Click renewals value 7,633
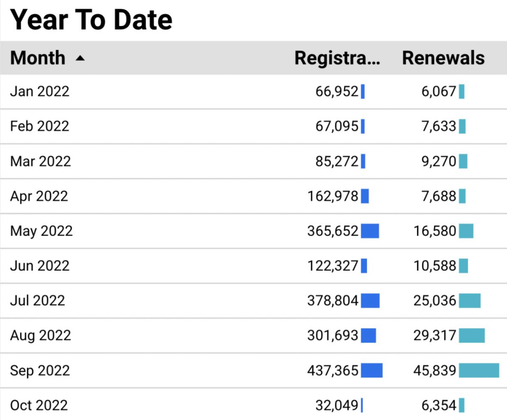 (439, 126)
